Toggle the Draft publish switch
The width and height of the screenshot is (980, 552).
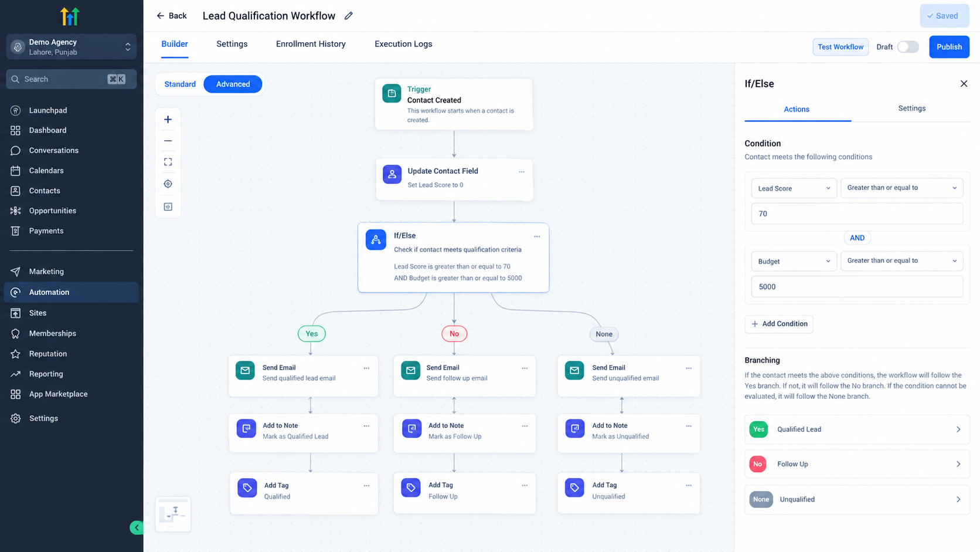(x=908, y=47)
